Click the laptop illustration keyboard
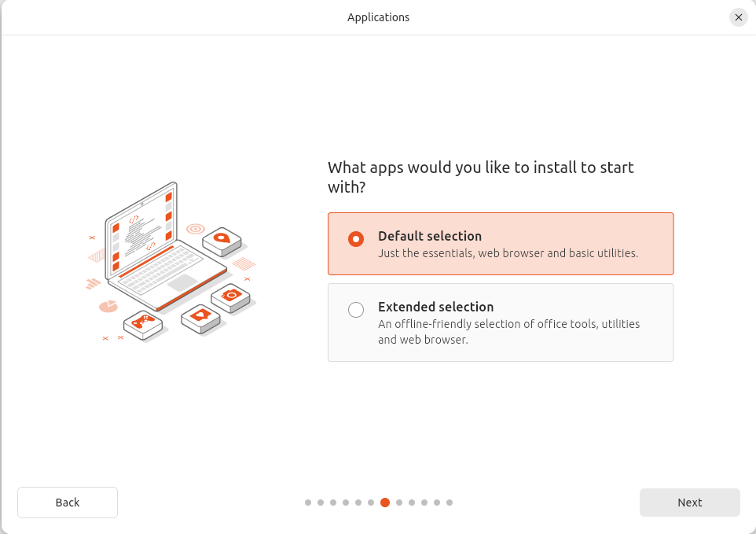 point(159,271)
